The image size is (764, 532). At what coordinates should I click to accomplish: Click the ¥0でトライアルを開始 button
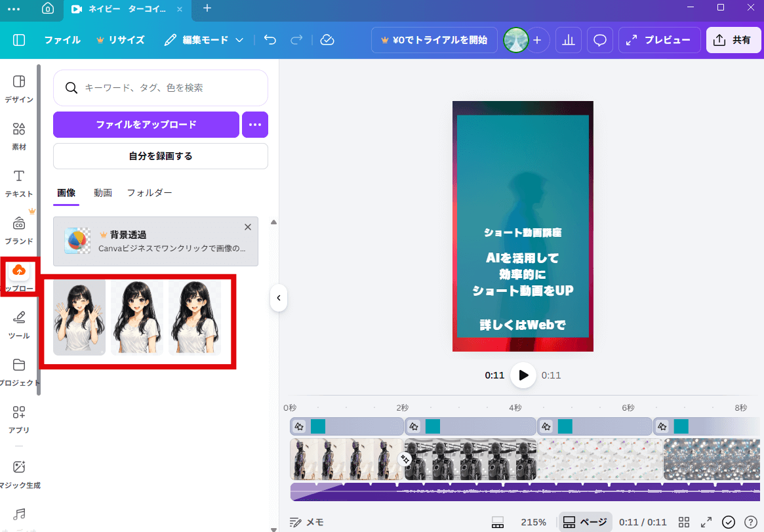pos(433,40)
